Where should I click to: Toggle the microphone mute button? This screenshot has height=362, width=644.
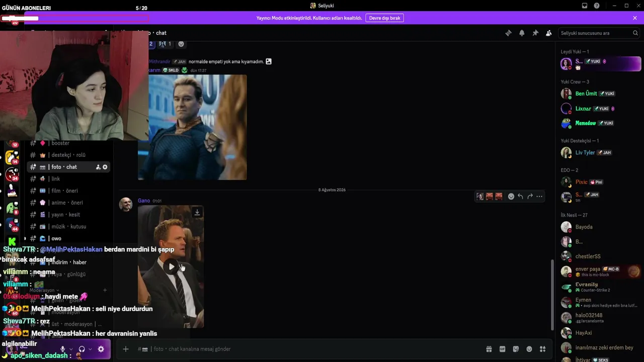click(63, 349)
